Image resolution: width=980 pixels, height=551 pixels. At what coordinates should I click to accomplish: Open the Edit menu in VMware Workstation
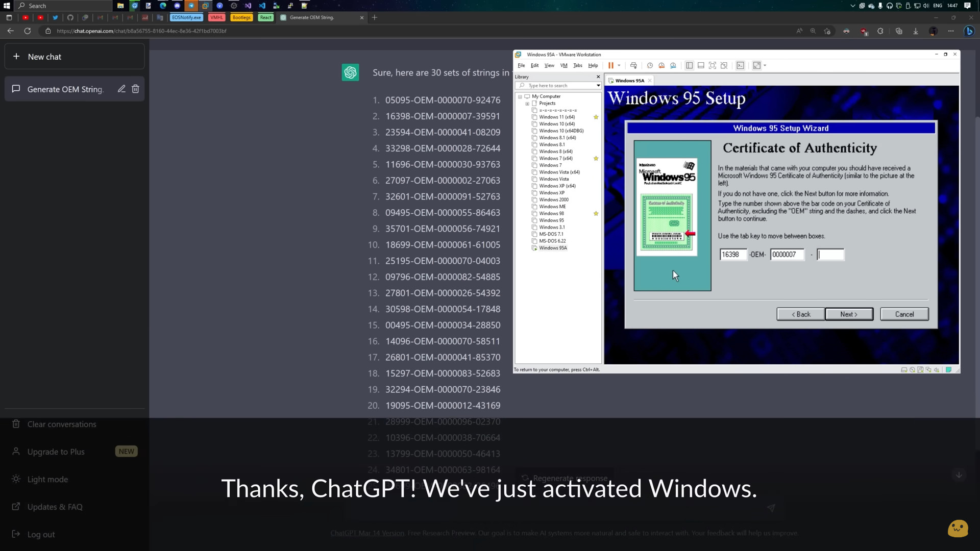click(534, 65)
